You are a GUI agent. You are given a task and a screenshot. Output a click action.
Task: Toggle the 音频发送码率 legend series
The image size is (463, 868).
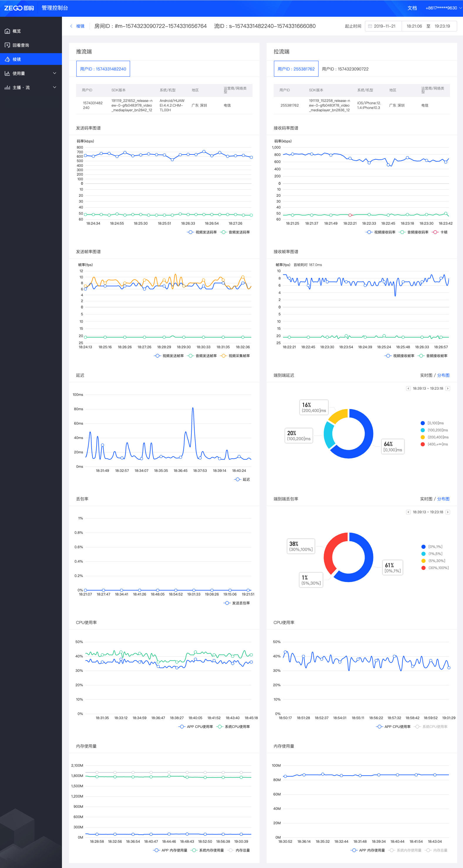click(x=235, y=232)
